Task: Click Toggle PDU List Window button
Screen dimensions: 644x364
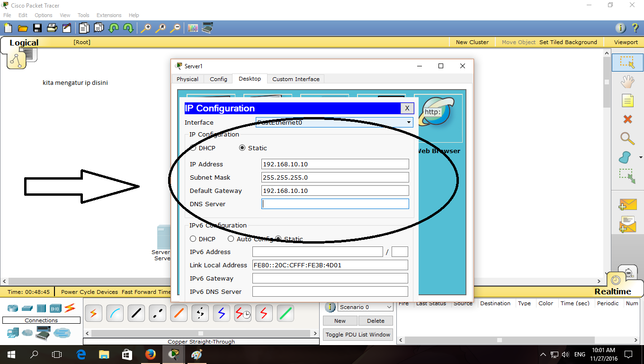Action: point(358,335)
